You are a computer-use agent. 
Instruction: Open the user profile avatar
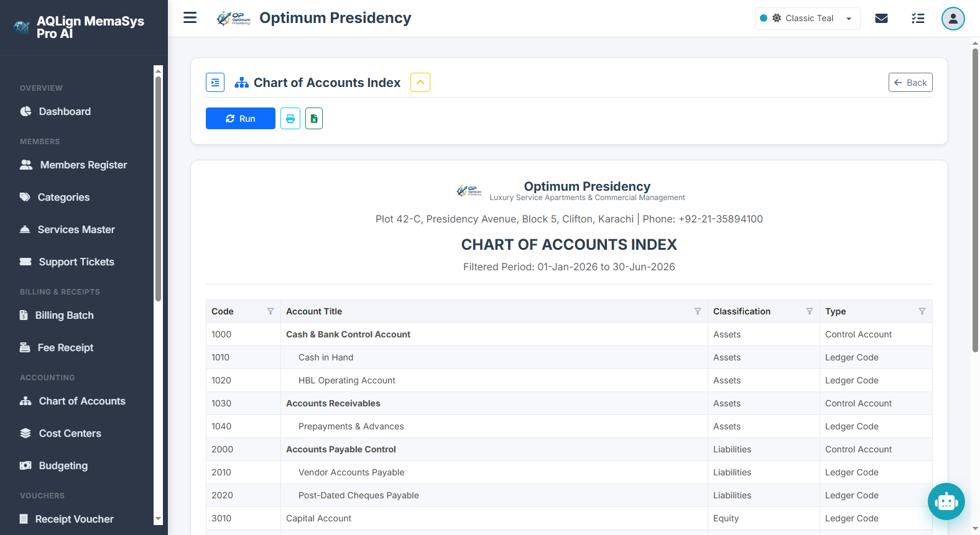pos(953,19)
